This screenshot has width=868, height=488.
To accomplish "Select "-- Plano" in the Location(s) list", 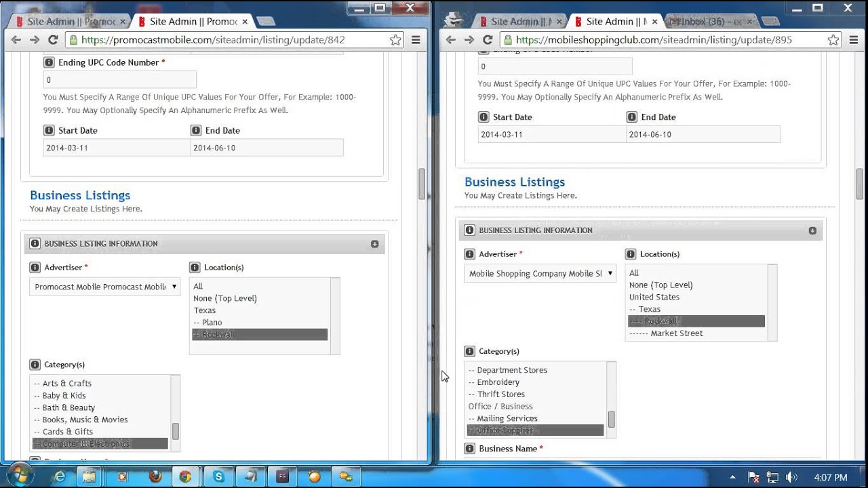I will click(260, 323).
